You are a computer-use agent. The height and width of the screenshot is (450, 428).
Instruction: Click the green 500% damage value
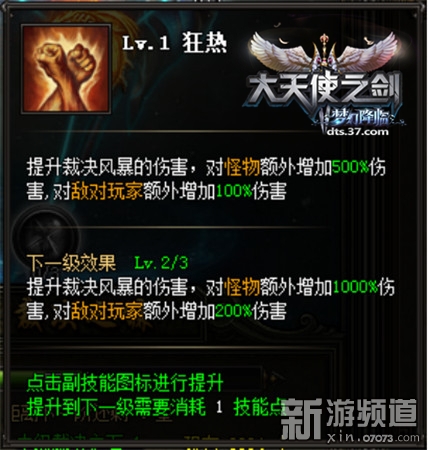tap(350, 166)
